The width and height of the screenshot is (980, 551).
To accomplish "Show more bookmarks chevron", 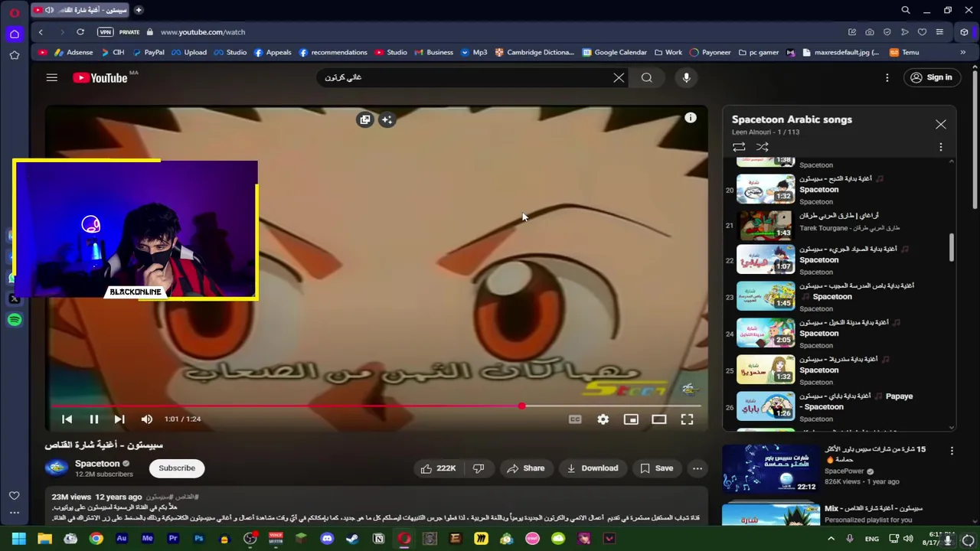I will coord(962,52).
